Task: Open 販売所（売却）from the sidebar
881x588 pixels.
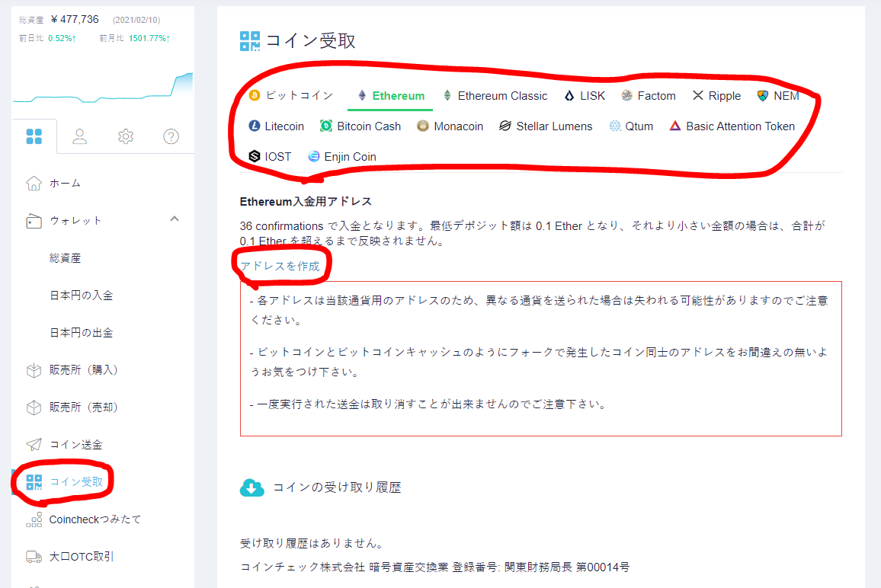Action: click(x=83, y=407)
